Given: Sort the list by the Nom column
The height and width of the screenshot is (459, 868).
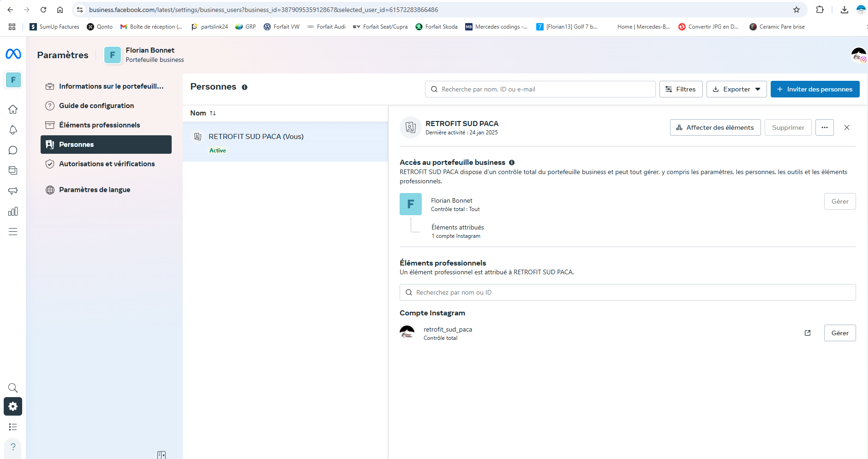Looking at the screenshot, I should pos(203,113).
